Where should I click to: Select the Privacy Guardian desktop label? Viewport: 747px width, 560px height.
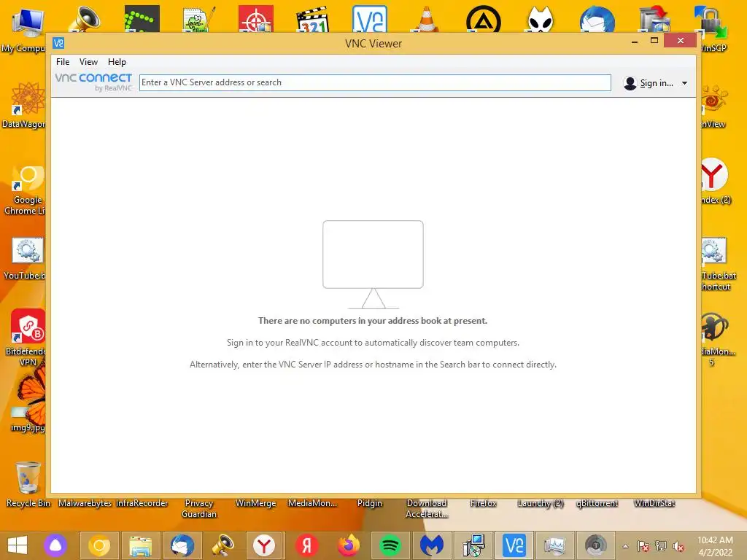[x=199, y=508]
